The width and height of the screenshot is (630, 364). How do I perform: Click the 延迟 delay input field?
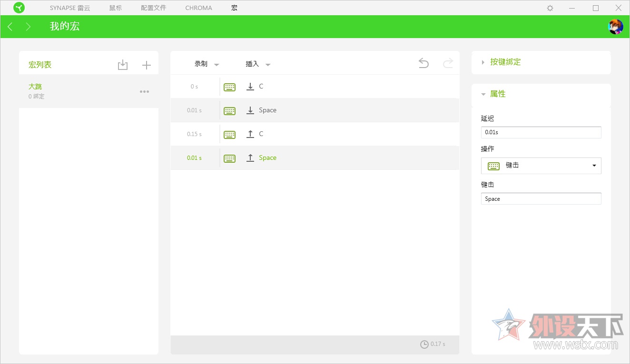[x=541, y=132]
